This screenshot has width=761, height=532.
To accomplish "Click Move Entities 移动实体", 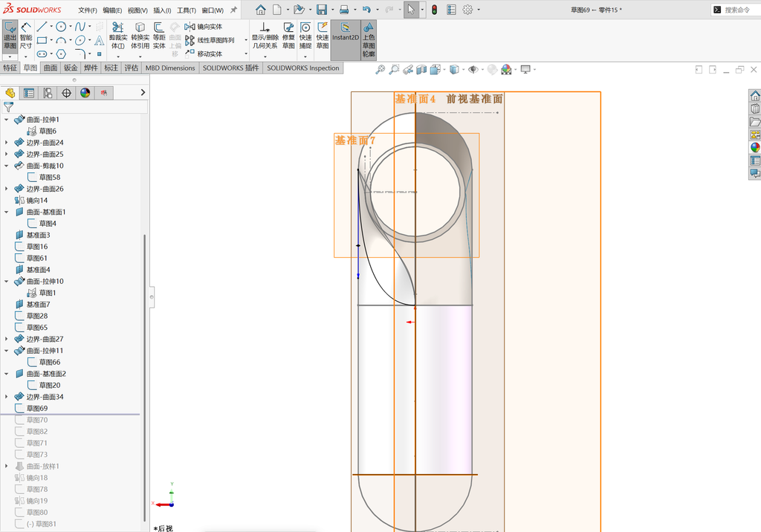I will (x=204, y=54).
